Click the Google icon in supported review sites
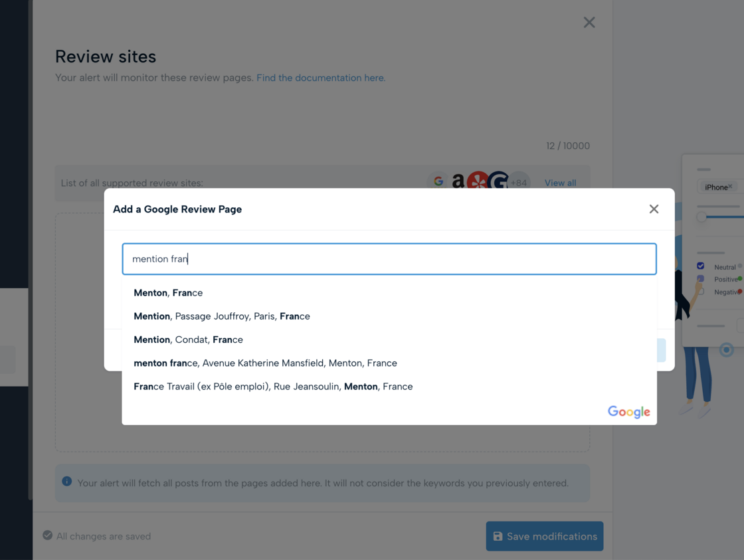Screen dimensions: 744x560 click(439, 181)
